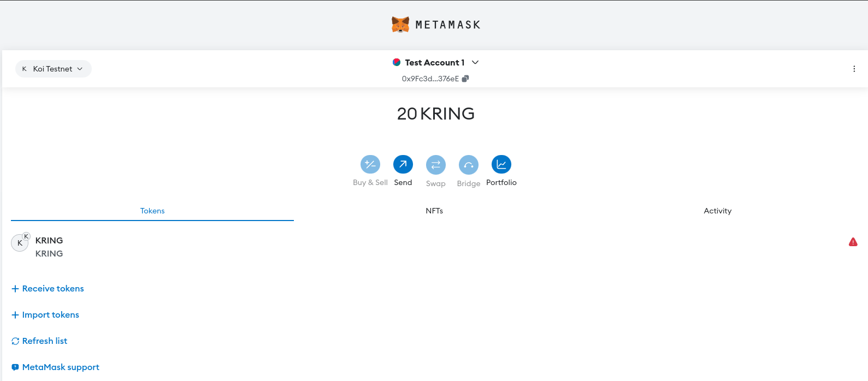Open the Portfolio chart icon
The width and height of the screenshot is (868, 381).
[501, 164]
